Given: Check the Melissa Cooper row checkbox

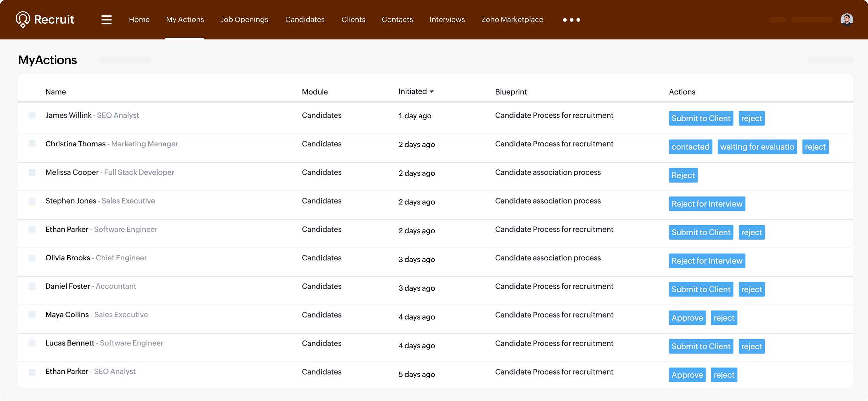Looking at the screenshot, I should pyautogui.click(x=32, y=172).
